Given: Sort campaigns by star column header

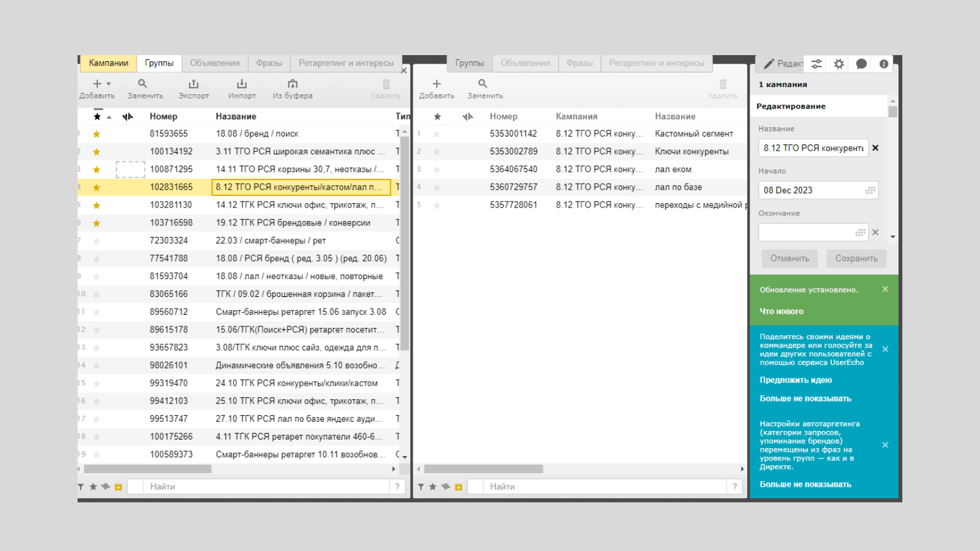Looking at the screenshot, I should (97, 116).
